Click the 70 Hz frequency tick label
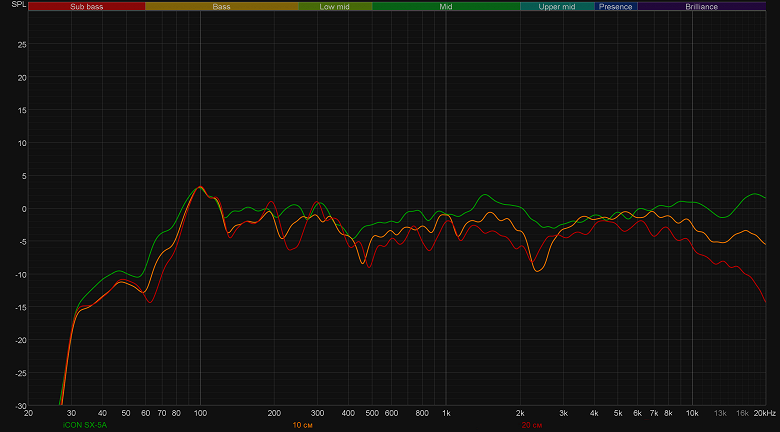The height and width of the screenshot is (432, 780). (x=162, y=413)
